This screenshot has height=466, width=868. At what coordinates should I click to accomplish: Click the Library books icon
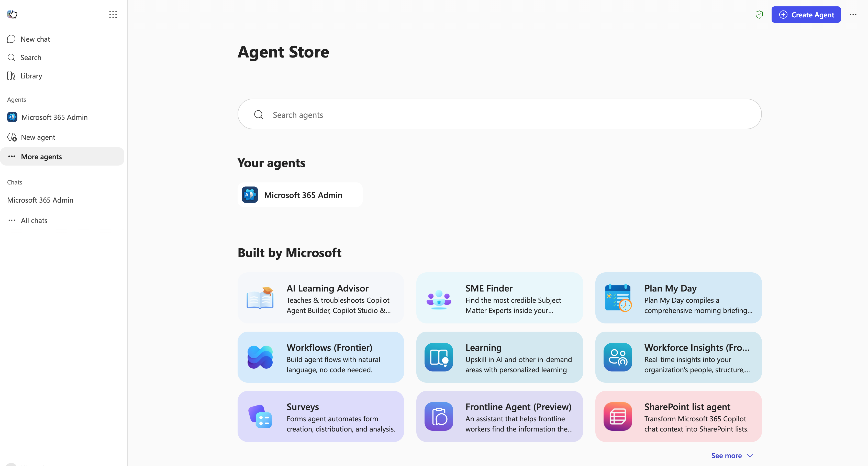pos(11,76)
